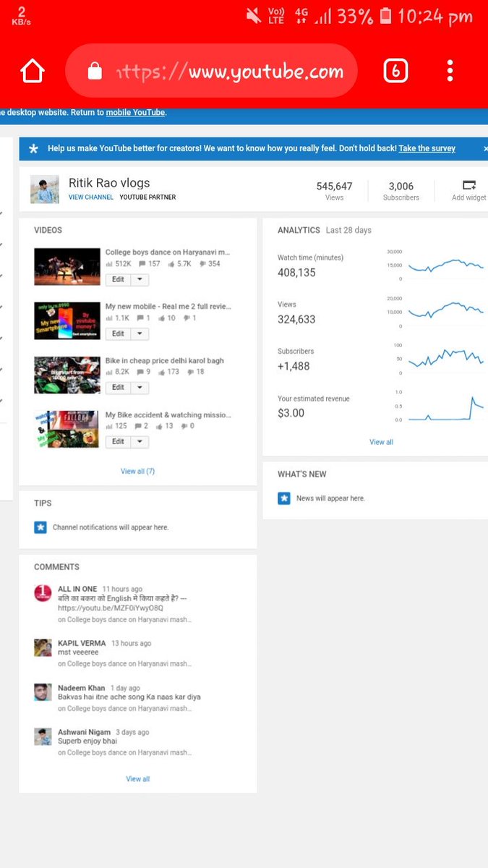Viewport: 488px width, 868px height.
Task: Click the star icon in survey banner
Action: [33, 149]
